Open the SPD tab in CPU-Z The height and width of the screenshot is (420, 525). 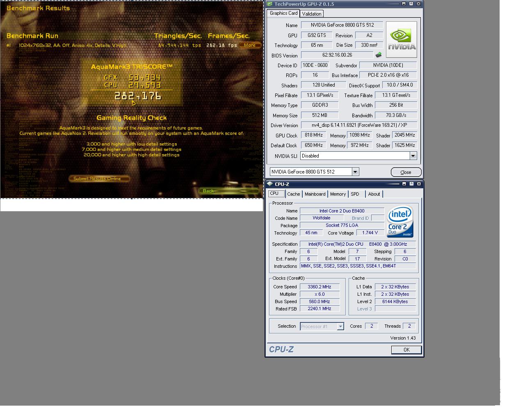pyautogui.click(x=355, y=194)
